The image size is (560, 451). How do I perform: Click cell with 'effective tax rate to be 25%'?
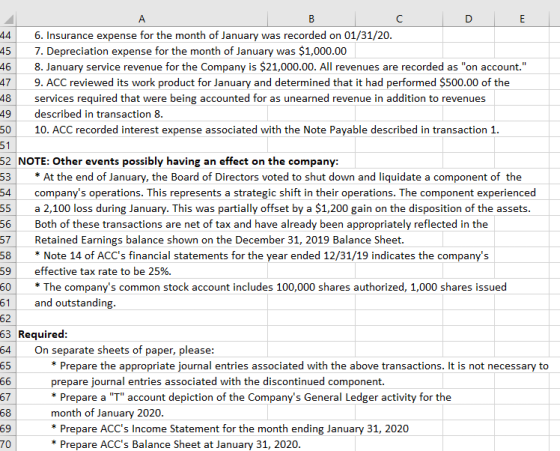(142, 271)
